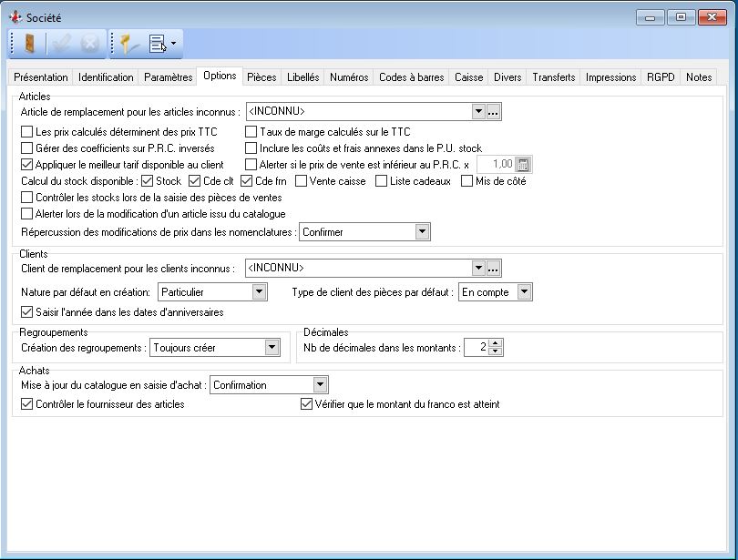Increase the number of decimals with up arrow
This screenshot has height=560, width=738.
tap(496, 342)
